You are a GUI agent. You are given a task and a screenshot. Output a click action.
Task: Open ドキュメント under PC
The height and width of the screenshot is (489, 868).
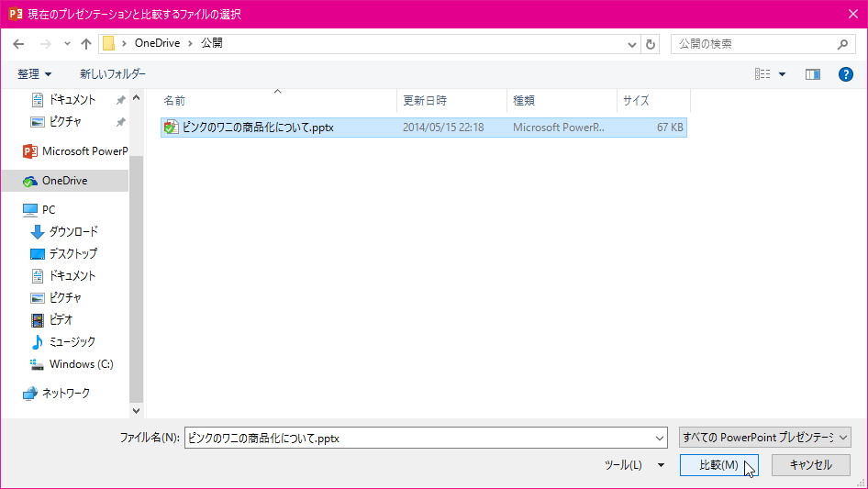(x=63, y=276)
